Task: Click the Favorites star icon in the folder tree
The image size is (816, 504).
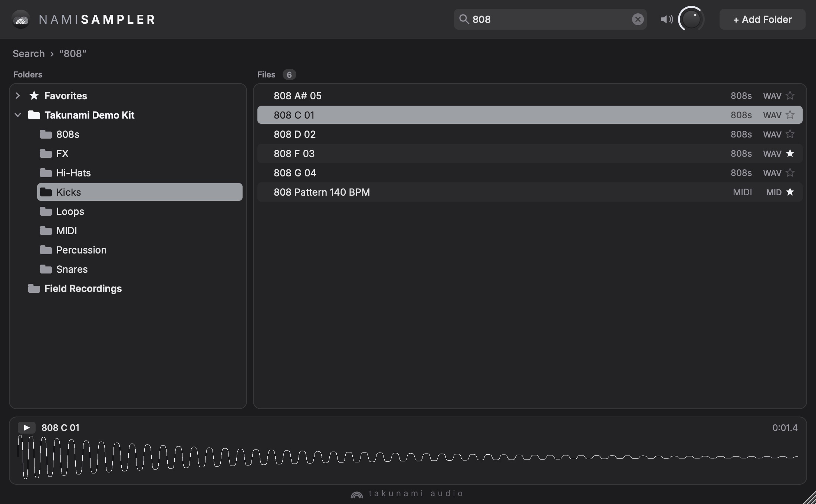Action: (34, 96)
